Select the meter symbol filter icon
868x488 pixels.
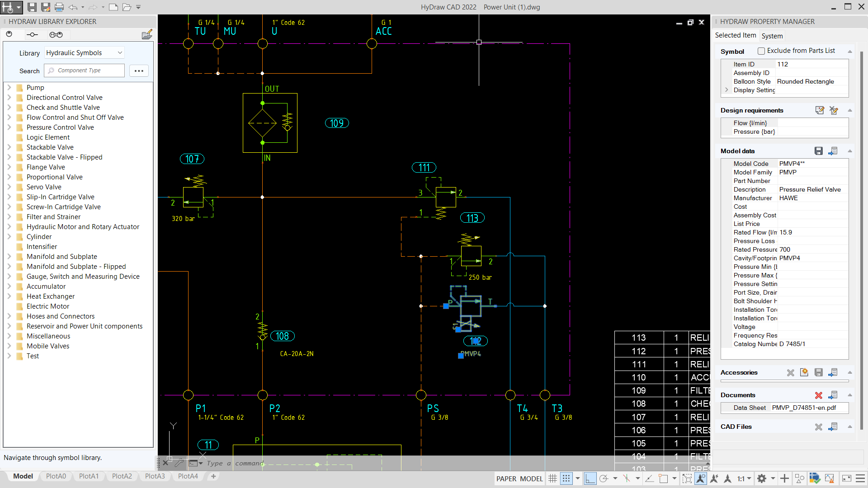(x=32, y=34)
